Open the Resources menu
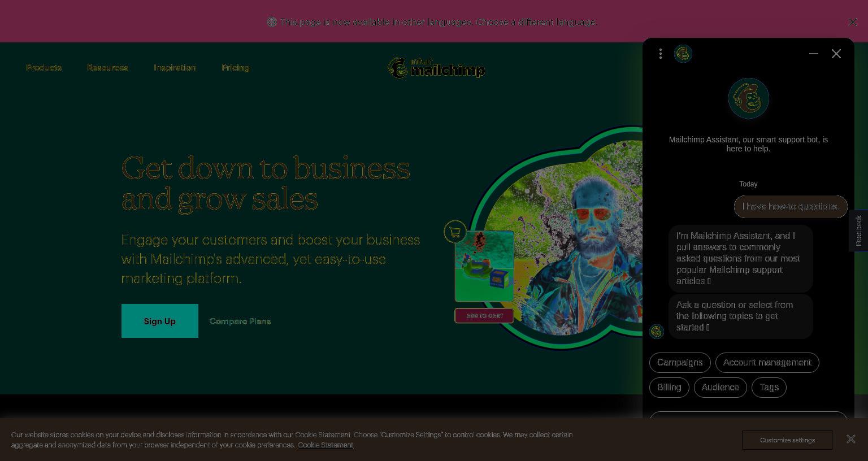Screen dimensions: 868x461 click(107, 68)
